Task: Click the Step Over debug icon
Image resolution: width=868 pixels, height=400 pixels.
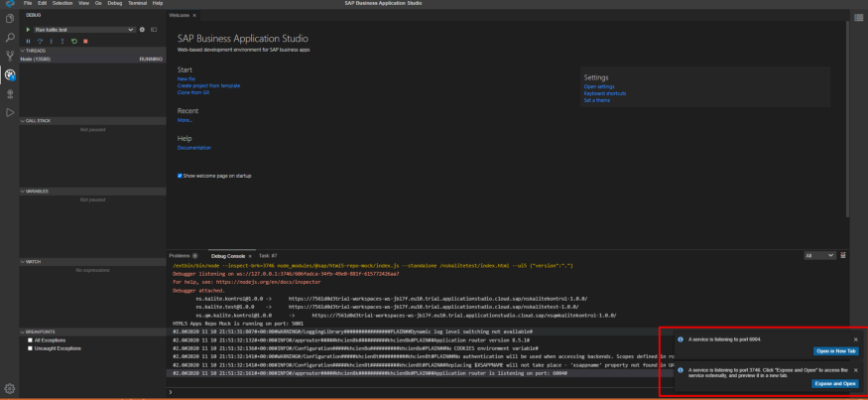Action: [40, 41]
